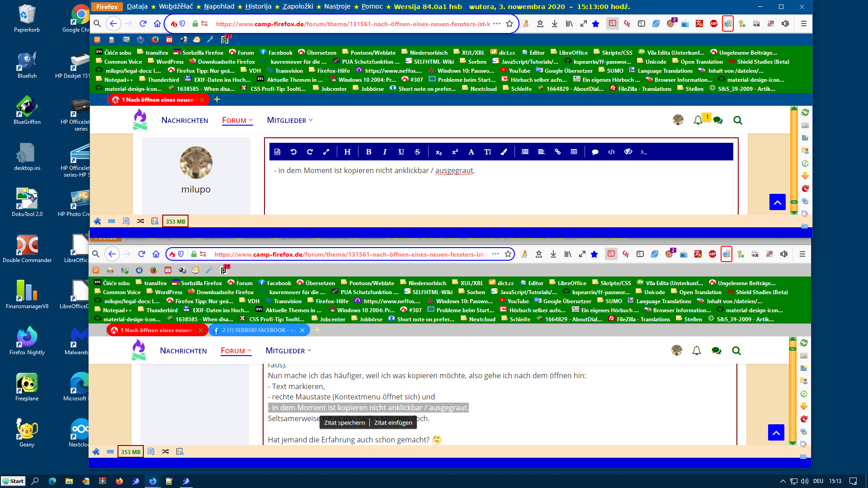The height and width of the screenshot is (488, 868).
Task: Click the insert table icon in the editor
Action: pos(574,152)
